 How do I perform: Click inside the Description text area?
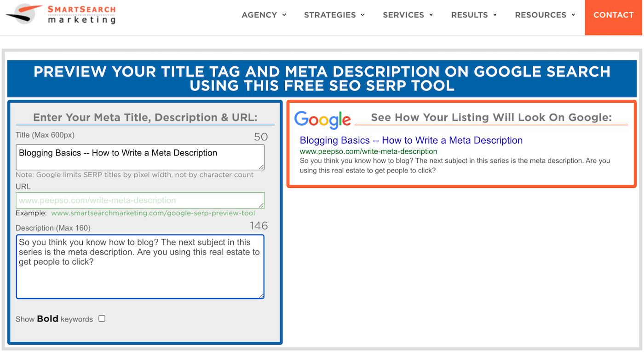point(140,267)
